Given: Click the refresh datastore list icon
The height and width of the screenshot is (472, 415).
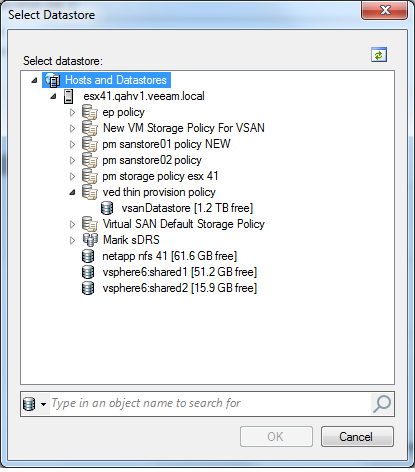Looking at the screenshot, I should (x=379, y=55).
